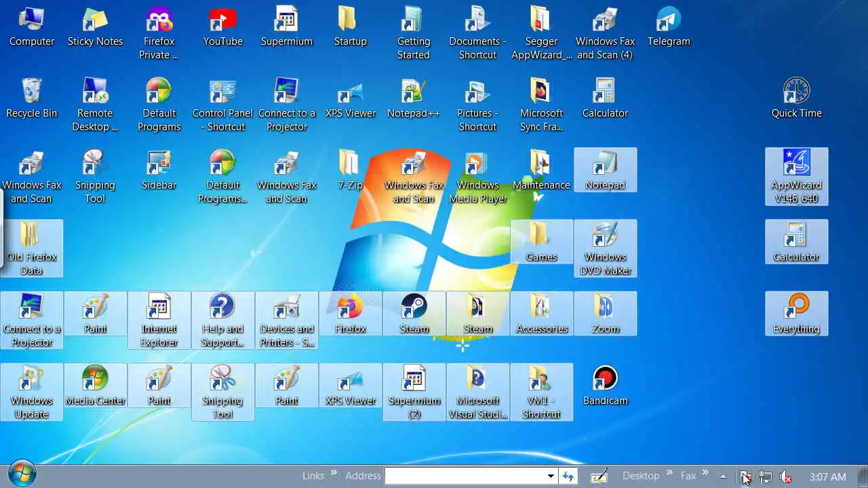Open the Windows Media Player shortcut
The image size is (868, 488).
(478, 178)
